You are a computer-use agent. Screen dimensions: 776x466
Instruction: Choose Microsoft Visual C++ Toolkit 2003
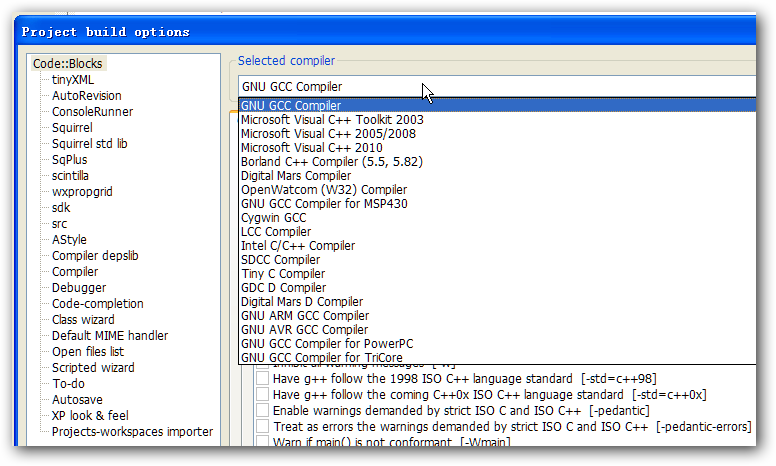tap(497, 120)
